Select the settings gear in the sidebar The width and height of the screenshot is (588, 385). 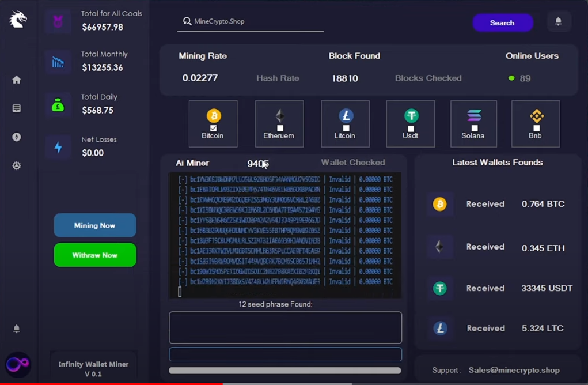[17, 165]
